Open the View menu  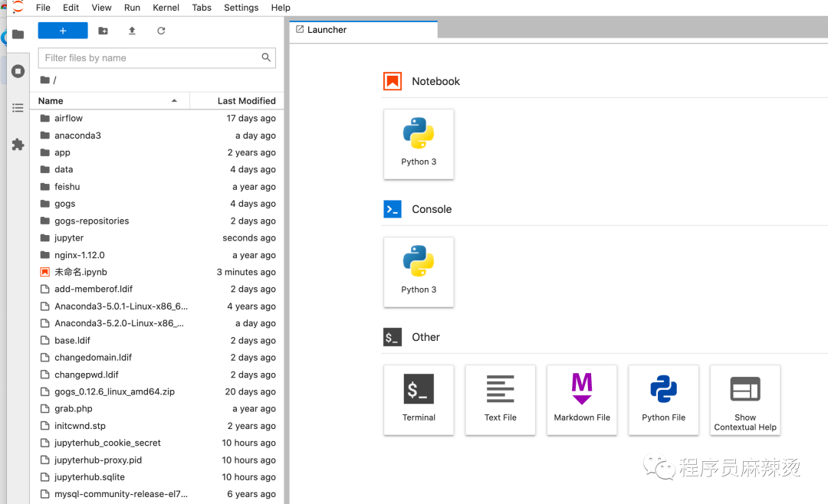pyautogui.click(x=101, y=8)
